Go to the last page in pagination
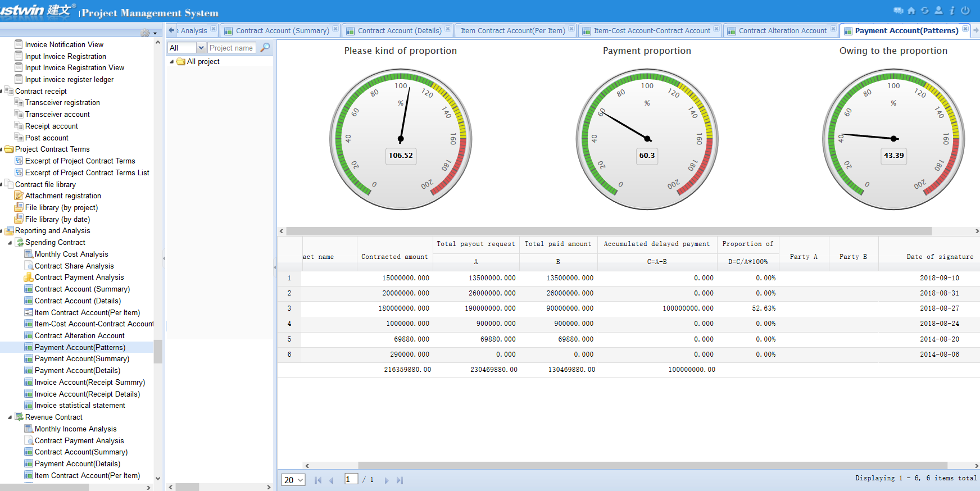The width and height of the screenshot is (980, 491). [x=400, y=480]
